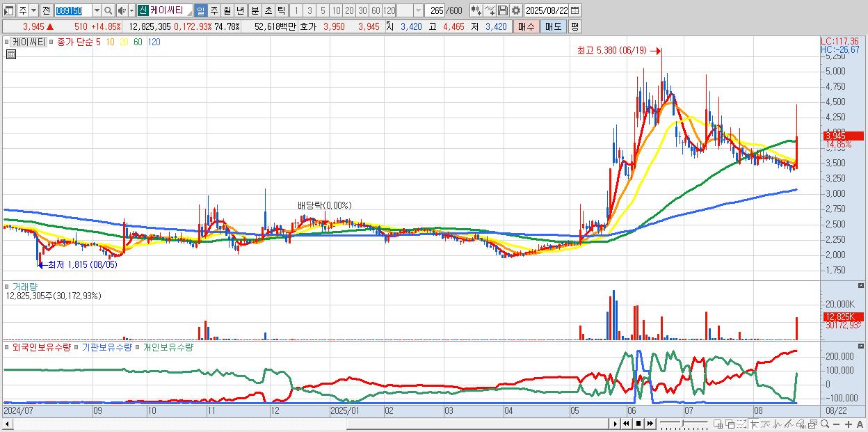868x432 pixels.
Task: Select the tick 틱 chart period
Action: [281, 10]
